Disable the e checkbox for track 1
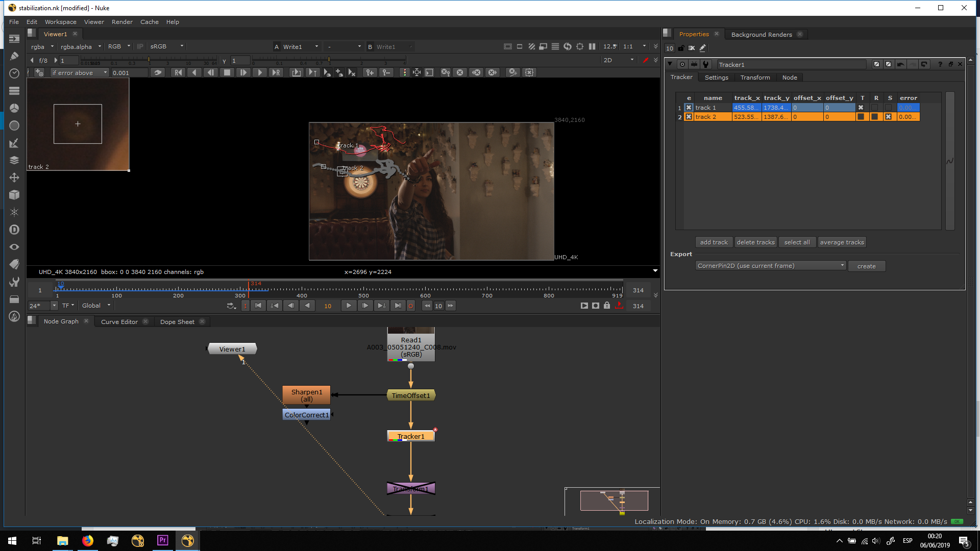 point(689,108)
